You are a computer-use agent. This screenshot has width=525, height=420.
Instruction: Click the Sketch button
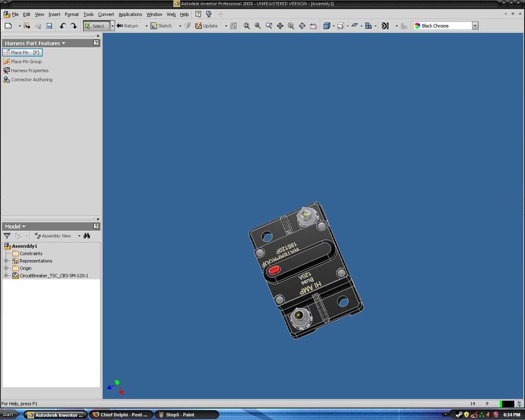161,26
